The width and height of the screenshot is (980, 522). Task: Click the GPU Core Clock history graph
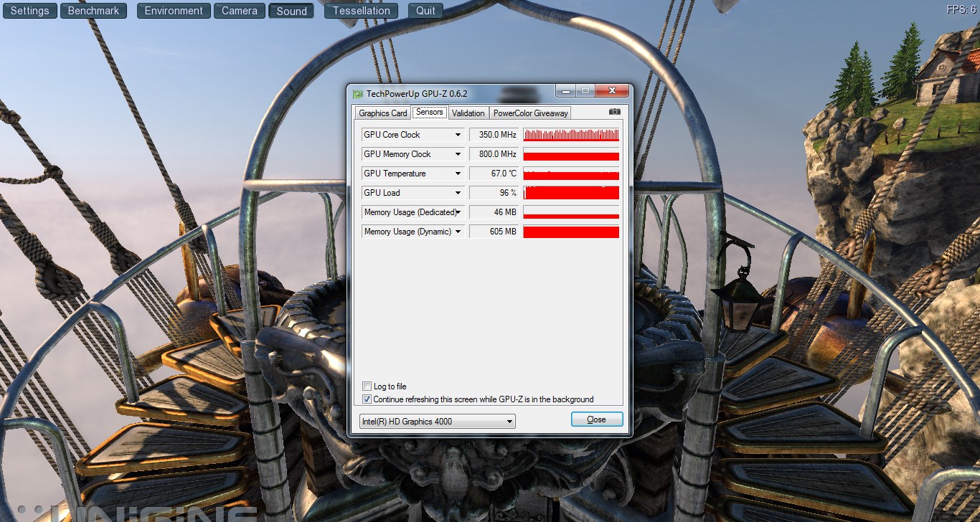pos(571,135)
